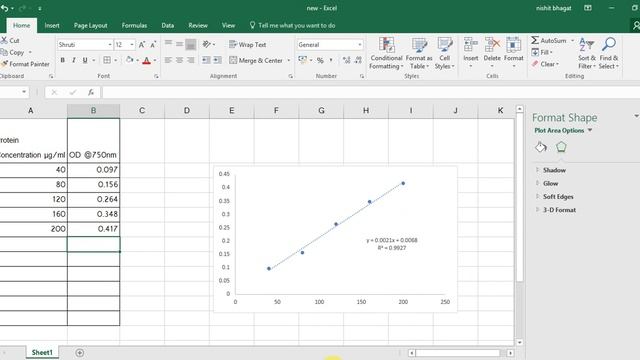Click inside the formula bar
This screenshot has height=360, width=640.
[x=371, y=93]
